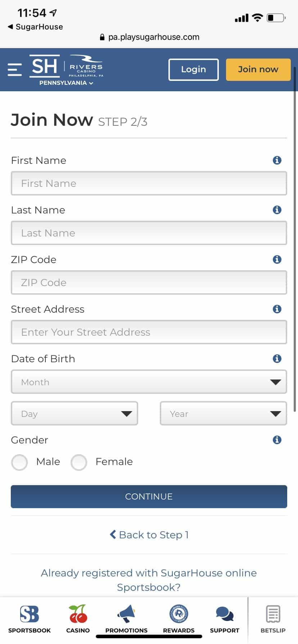This screenshot has height=644, width=298.
Task: Tap the Gender info icon
Action: click(277, 440)
